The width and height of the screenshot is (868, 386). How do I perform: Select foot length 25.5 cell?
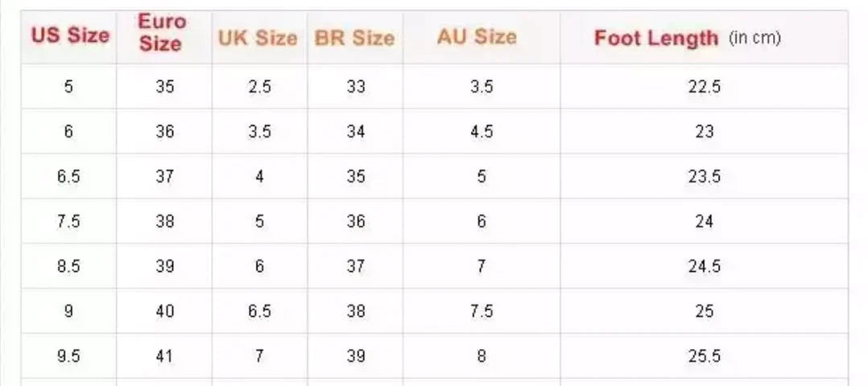tap(704, 355)
